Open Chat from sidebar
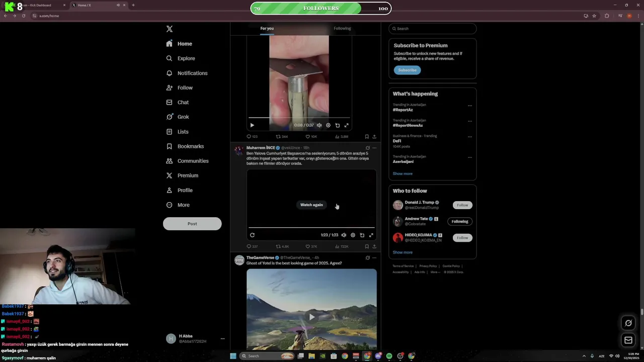Image resolution: width=644 pixels, height=362 pixels. 178,102
